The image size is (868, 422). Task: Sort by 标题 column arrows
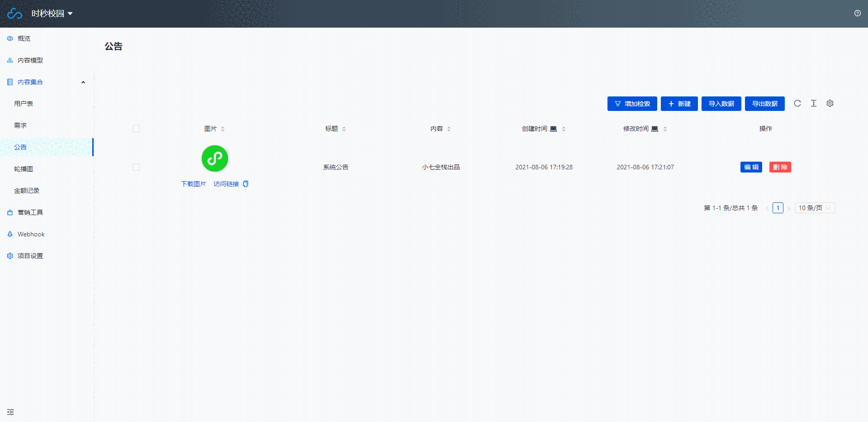344,129
